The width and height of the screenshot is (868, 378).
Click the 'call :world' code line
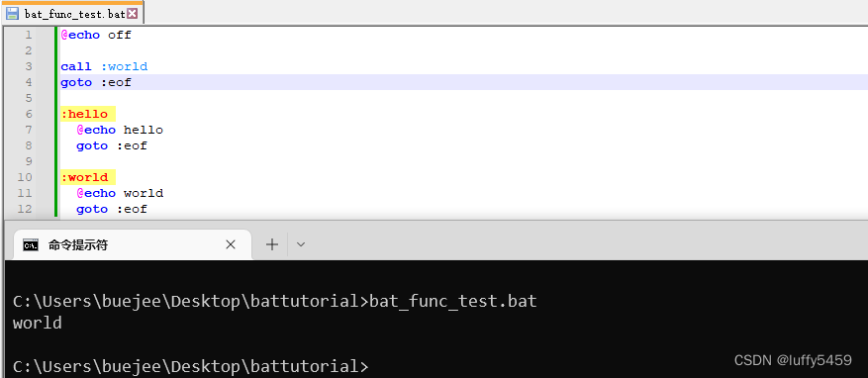[104, 66]
